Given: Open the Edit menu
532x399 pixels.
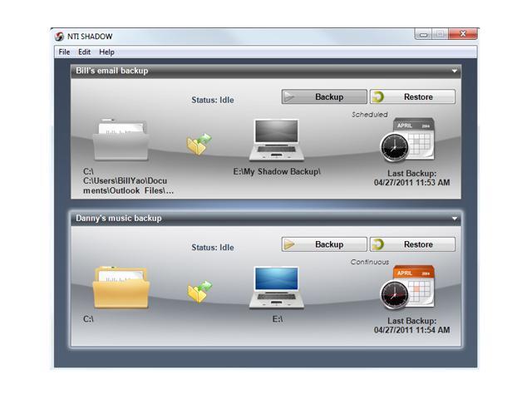Looking at the screenshot, I should tap(85, 52).
